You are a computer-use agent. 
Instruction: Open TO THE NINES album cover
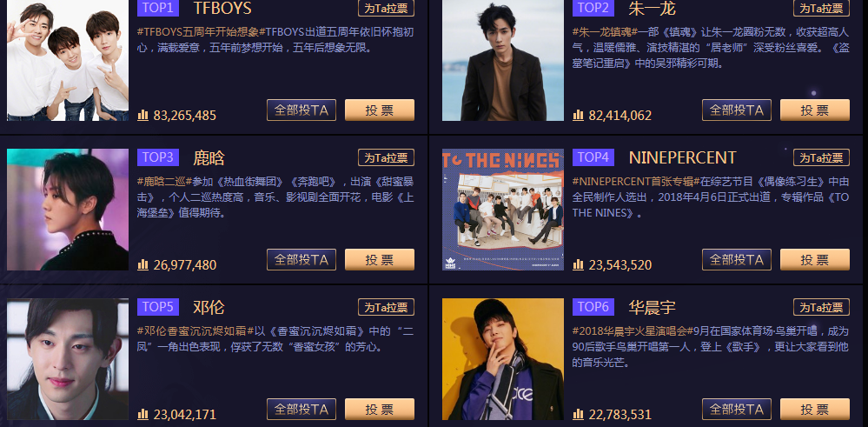click(503, 210)
